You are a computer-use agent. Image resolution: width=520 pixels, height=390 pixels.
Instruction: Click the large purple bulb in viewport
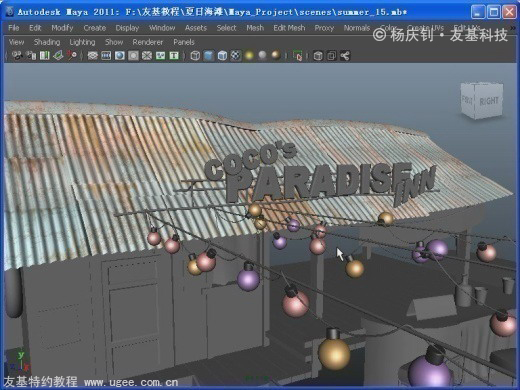(x=429, y=371)
